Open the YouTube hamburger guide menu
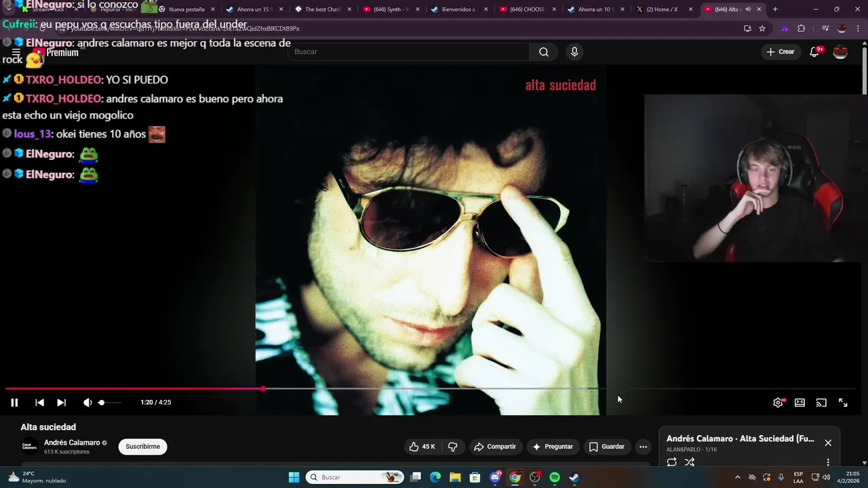 [16, 52]
